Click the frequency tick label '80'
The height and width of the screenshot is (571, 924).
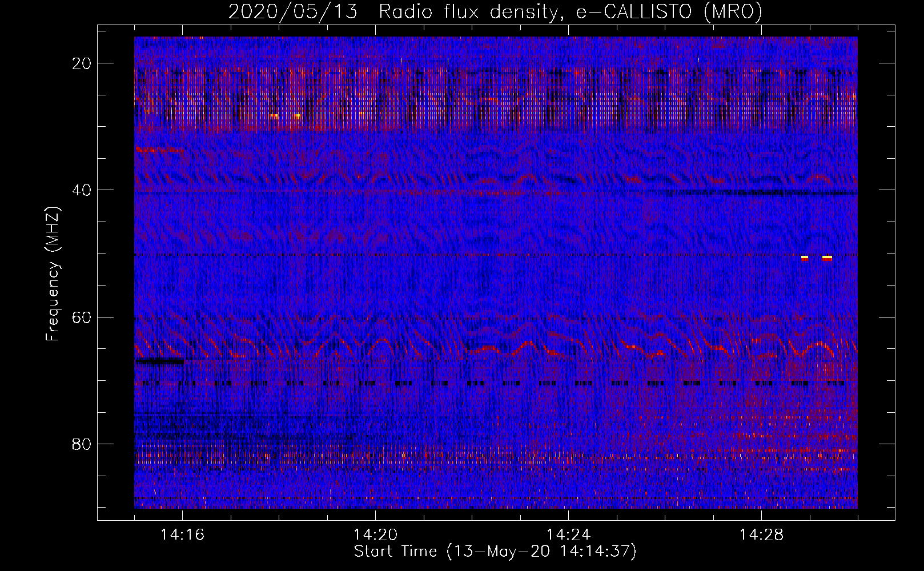(82, 444)
